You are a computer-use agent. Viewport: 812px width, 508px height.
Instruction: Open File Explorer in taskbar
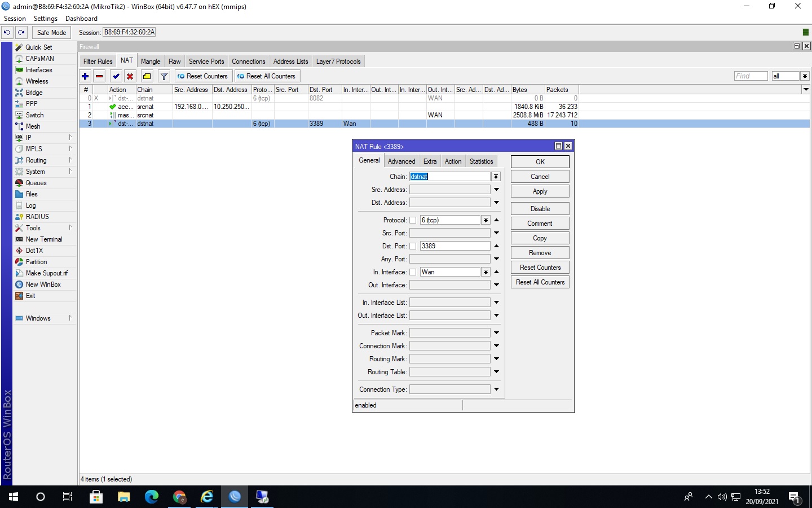124,497
